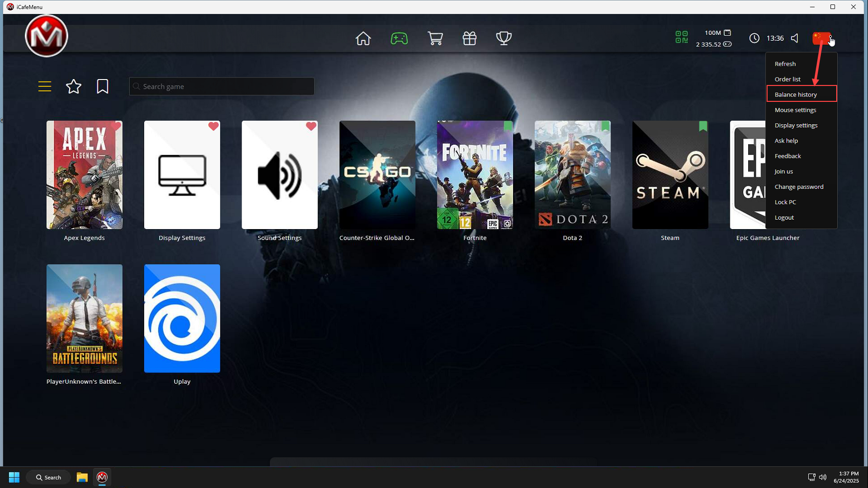
Task: Open the trophy rankings icon
Action: tap(504, 38)
